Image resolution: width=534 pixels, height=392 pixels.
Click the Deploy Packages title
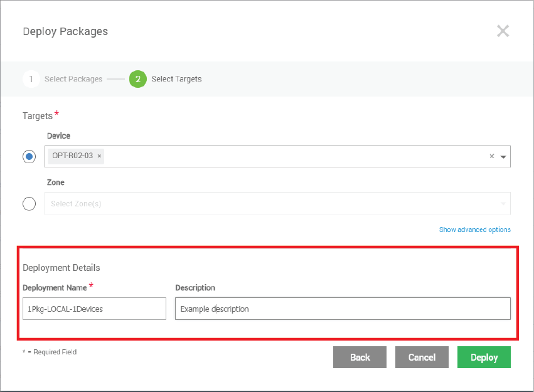65,31
